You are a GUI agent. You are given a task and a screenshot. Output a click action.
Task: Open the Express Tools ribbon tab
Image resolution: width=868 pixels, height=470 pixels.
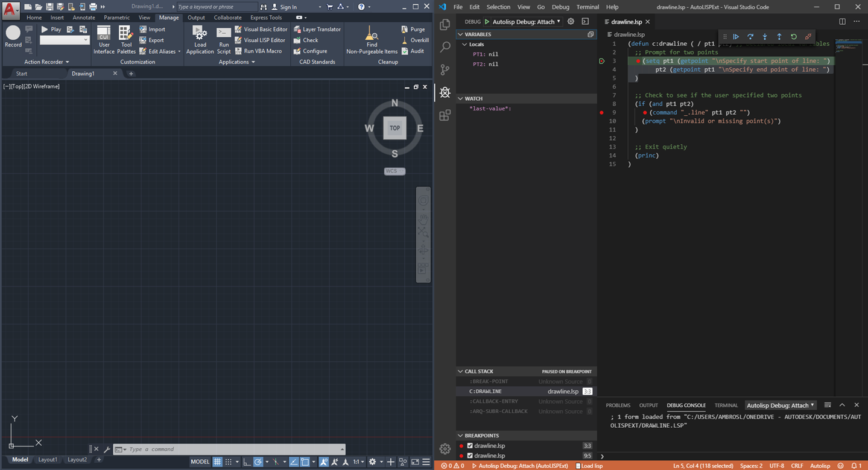coord(266,17)
